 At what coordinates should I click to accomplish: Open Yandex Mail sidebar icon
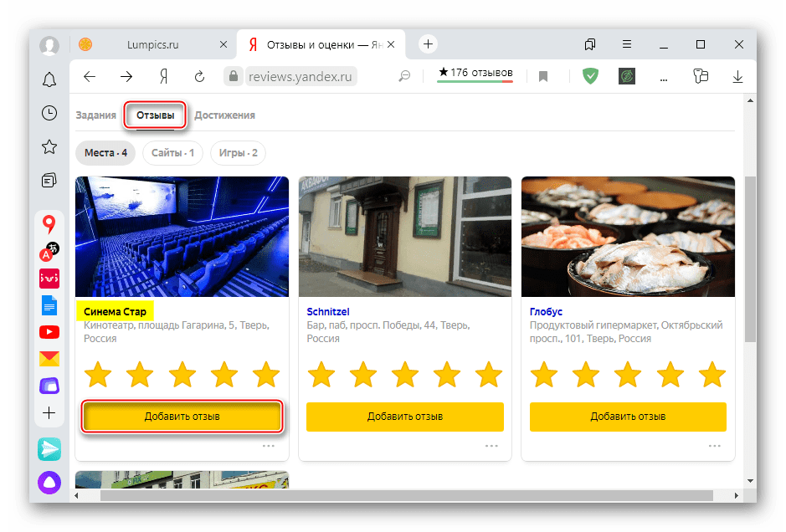point(49,359)
